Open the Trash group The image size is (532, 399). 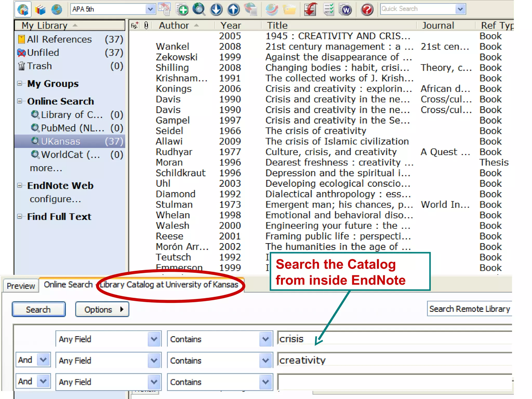coord(70,66)
